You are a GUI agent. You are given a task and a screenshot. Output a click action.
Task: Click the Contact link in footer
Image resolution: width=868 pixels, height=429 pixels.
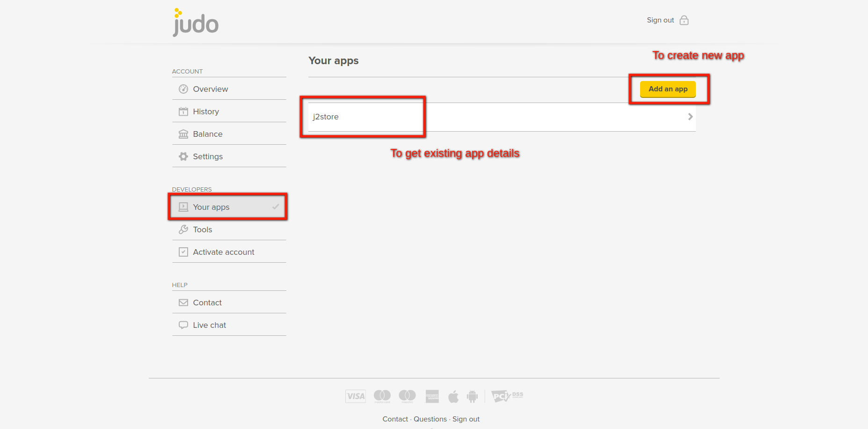[x=395, y=419]
